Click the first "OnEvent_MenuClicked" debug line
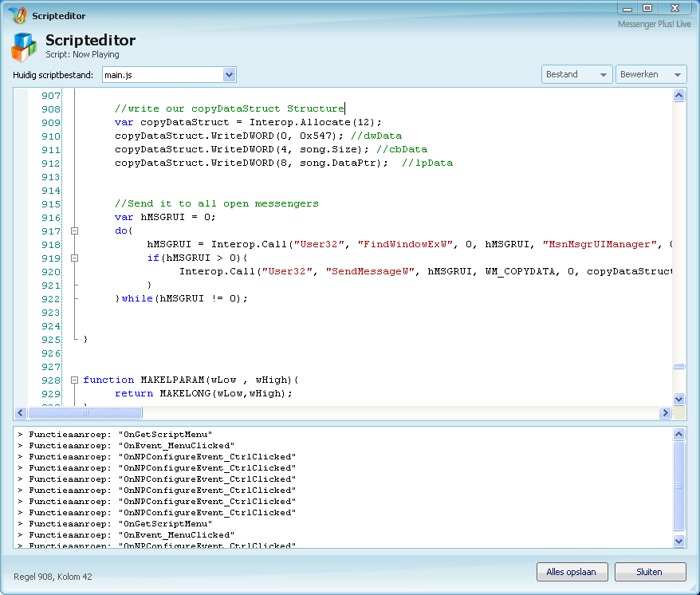This screenshot has width=700, height=595. tap(126, 445)
